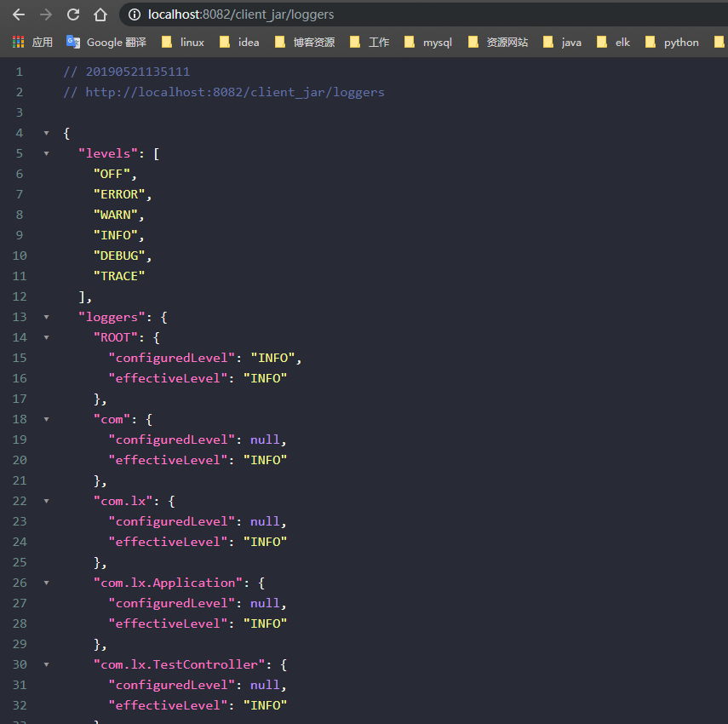Image resolution: width=728 pixels, height=724 pixels.
Task: Click the browser back arrow
Action: click(19, 14)
